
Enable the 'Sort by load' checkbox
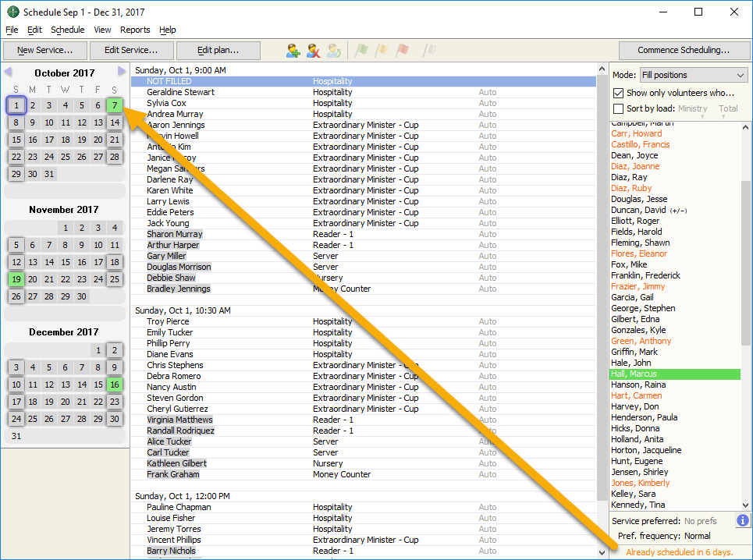click(x=619, y=108)
